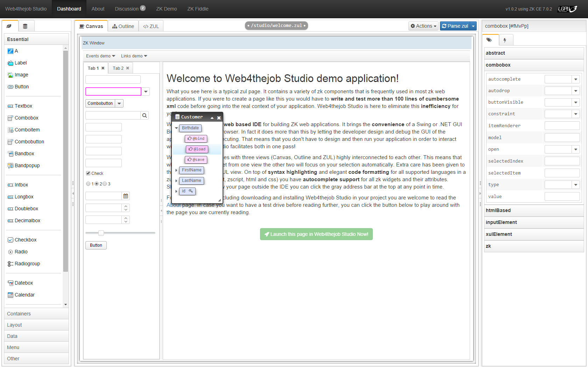Expand the Containers palette section
This screenshot has width=588, height=368.
(36, 314)
